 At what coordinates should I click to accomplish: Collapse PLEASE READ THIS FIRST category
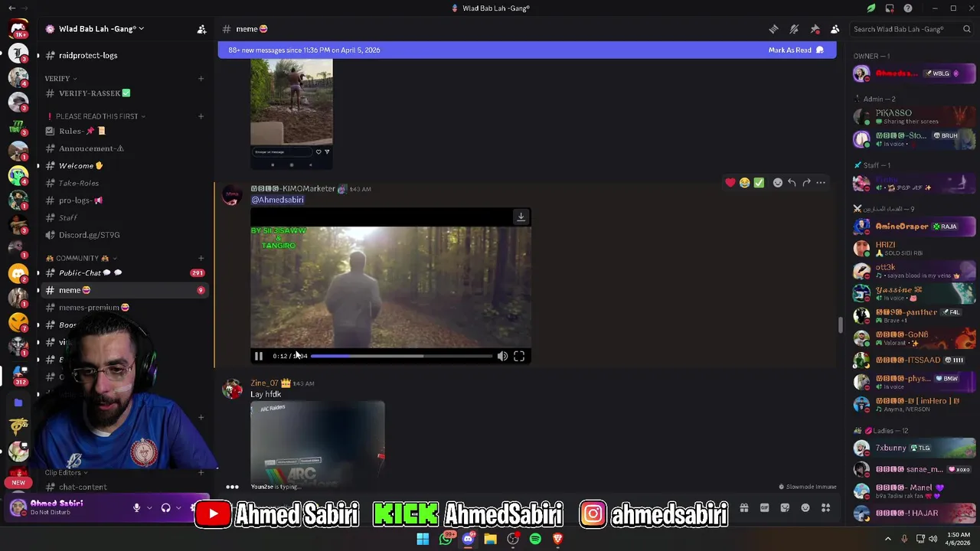click(x=96, y=116)
